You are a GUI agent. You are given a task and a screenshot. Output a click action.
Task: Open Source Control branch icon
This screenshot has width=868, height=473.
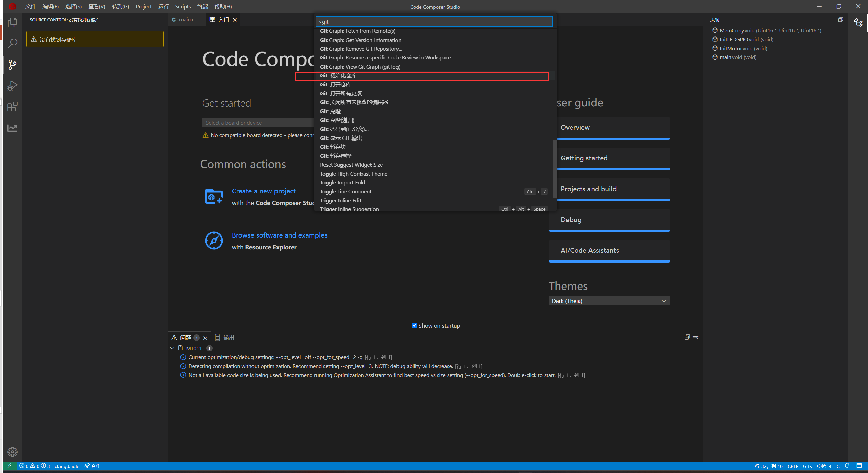coord(13,65)
